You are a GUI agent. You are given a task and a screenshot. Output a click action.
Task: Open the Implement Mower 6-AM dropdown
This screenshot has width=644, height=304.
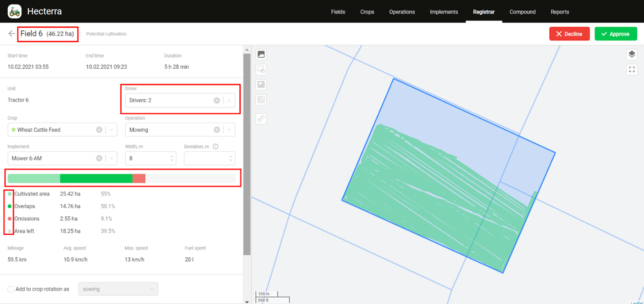tap(111, 158)
